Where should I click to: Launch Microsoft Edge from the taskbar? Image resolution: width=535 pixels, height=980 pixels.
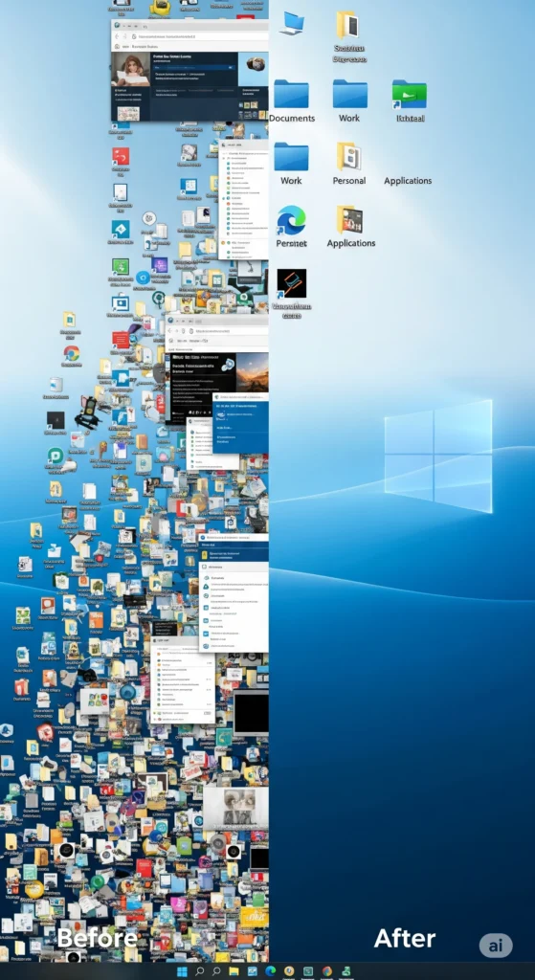tap(271, 971)
